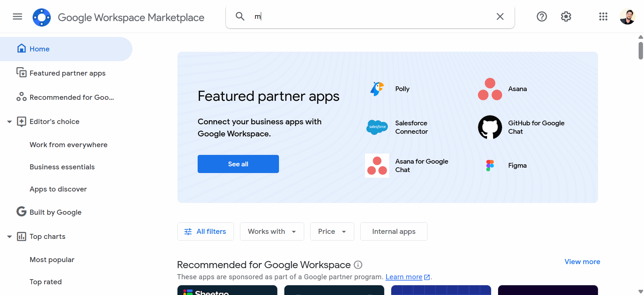This screenshot has width=644, height=295.
Task: Click the Editor's choice star icon
Action: click(22, 121)
